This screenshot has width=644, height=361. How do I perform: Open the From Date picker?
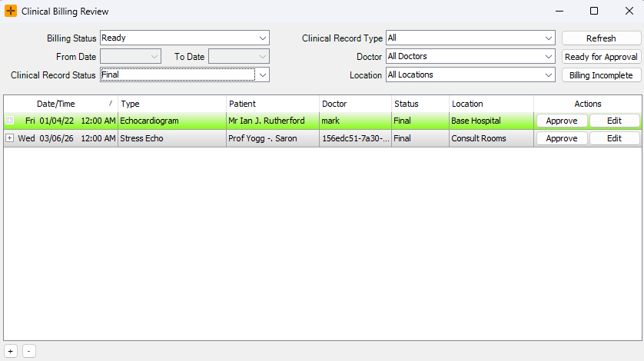tap(131, 56)
